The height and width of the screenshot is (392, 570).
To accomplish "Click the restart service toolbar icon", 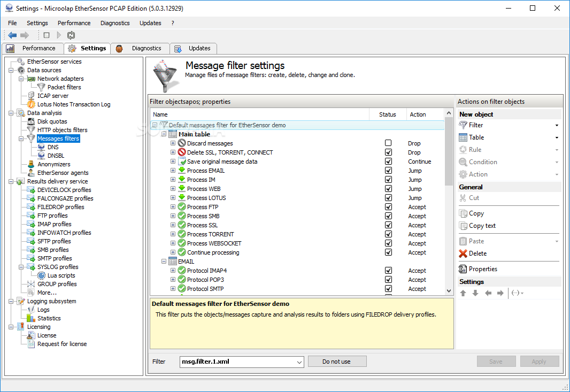I will click(x=71, y=35).
